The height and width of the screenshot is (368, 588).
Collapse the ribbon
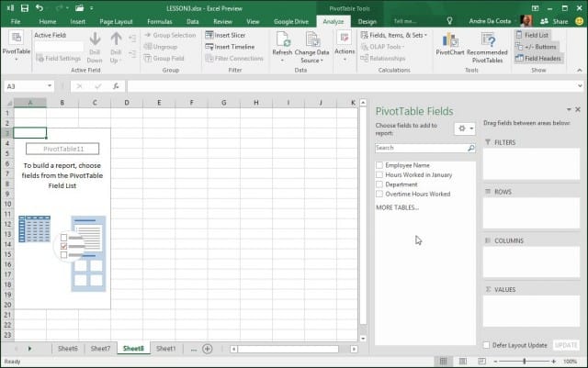coord(580,70)
